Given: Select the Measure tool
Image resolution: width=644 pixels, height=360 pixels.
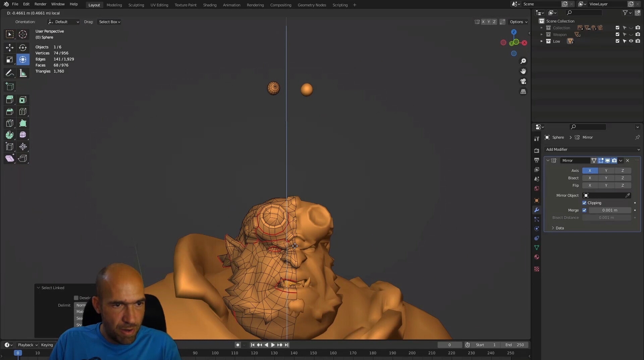Looking at the screenshot, I should (x=22, y=73).
